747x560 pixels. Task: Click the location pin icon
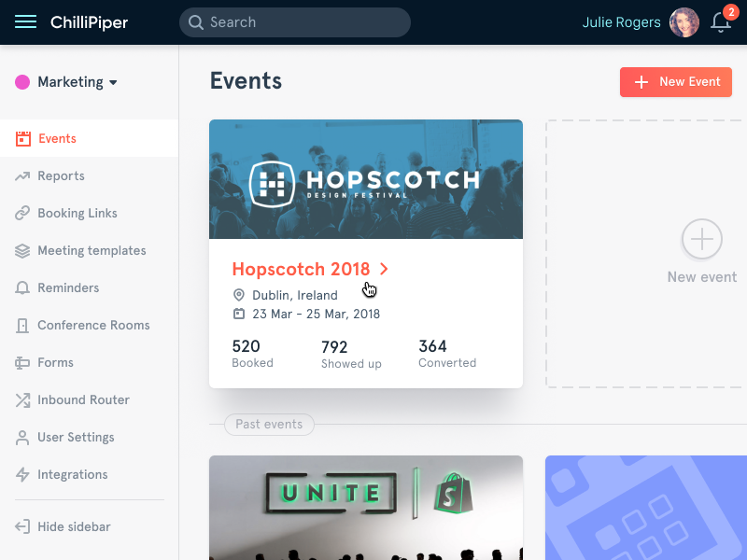(239, 295)
